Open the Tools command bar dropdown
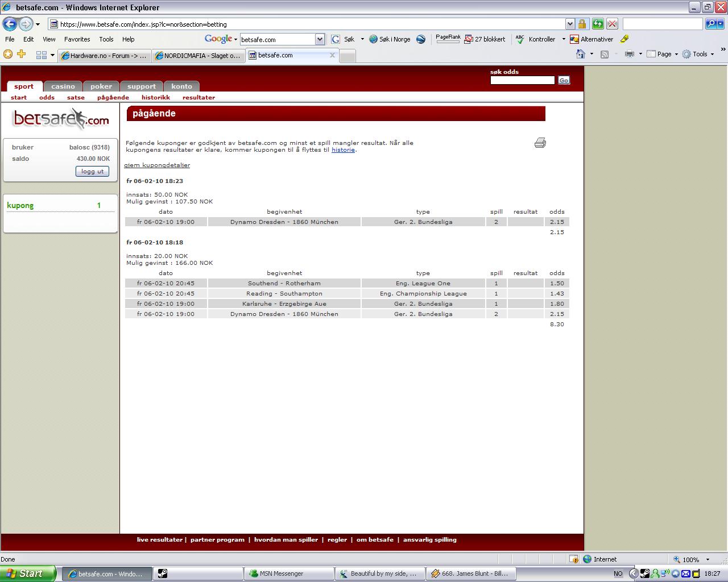Viewport: 728px width, 582px height. pos(698,54)
